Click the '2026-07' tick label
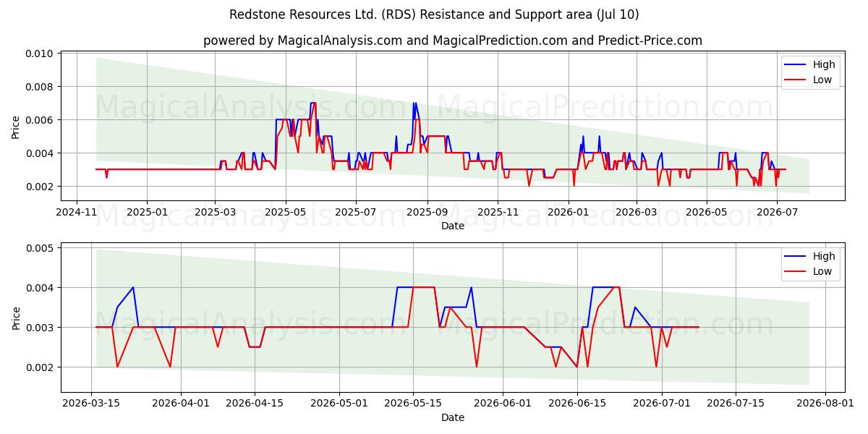Image resolution: width=868 pixels, height=434 pixels. coord(778,212)
